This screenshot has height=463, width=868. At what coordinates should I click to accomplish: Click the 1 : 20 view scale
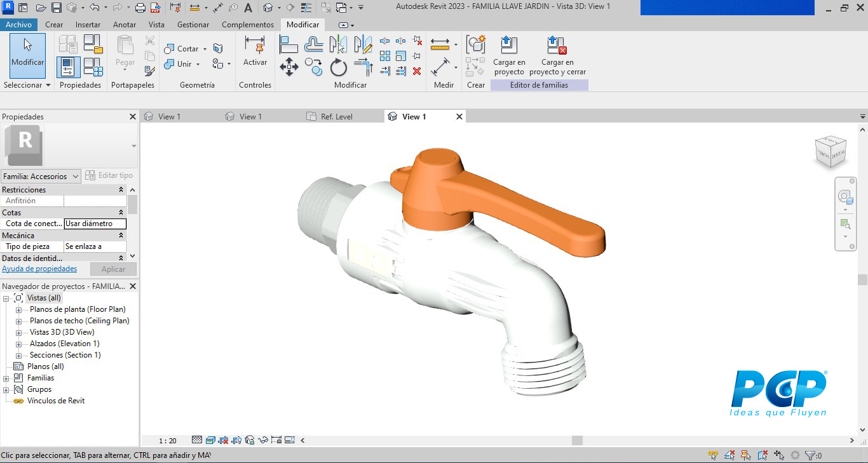coord(168,441)
